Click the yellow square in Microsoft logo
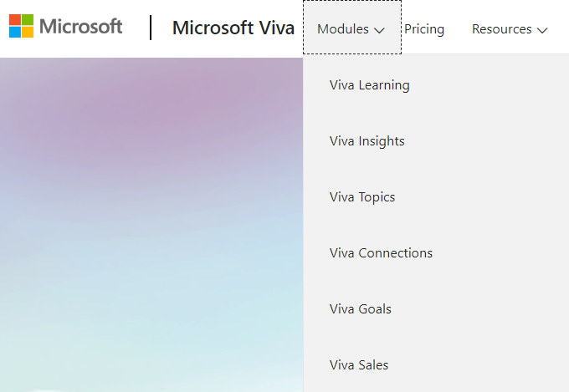 28,32
